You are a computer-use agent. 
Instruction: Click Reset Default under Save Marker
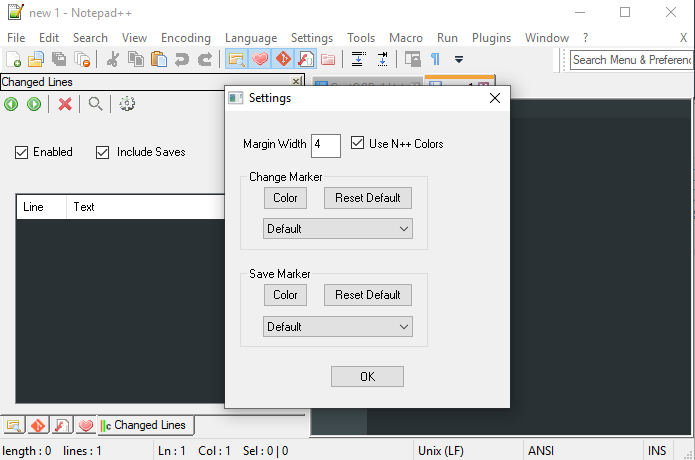[367, 295]
